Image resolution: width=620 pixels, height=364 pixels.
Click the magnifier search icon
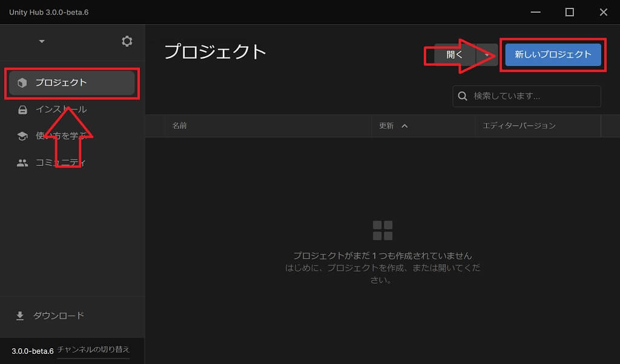pos(462,96)
